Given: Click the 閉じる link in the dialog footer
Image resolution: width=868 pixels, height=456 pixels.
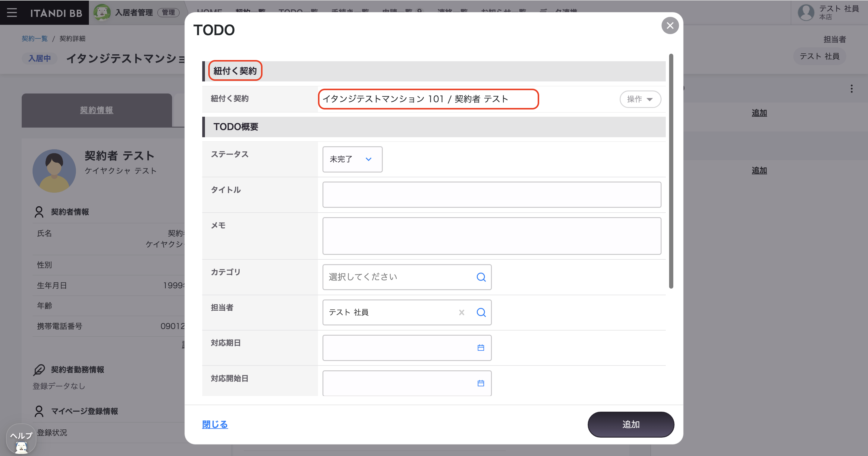Looking at the screenshot, I should 215,425.
